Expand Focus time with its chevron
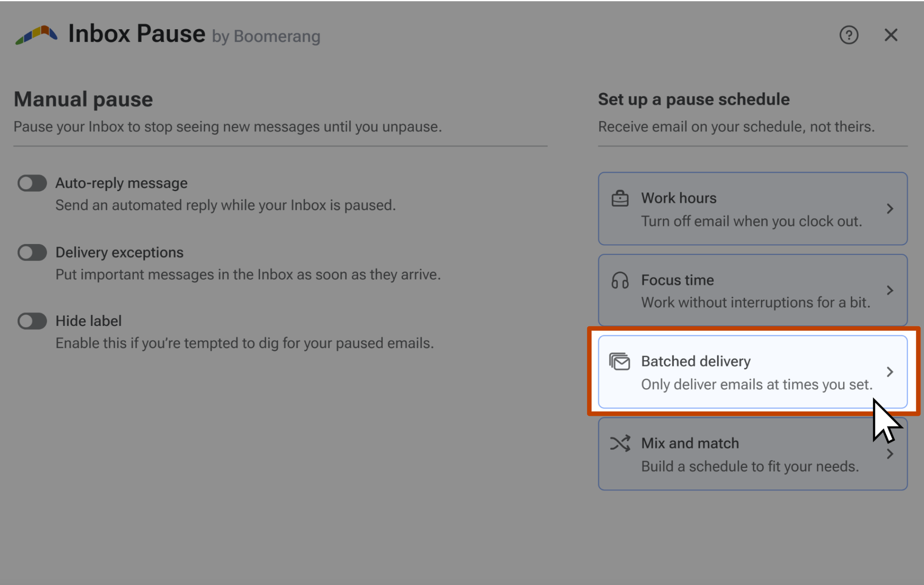The height and width of the screenshot is (585, 924). point(890,291)
